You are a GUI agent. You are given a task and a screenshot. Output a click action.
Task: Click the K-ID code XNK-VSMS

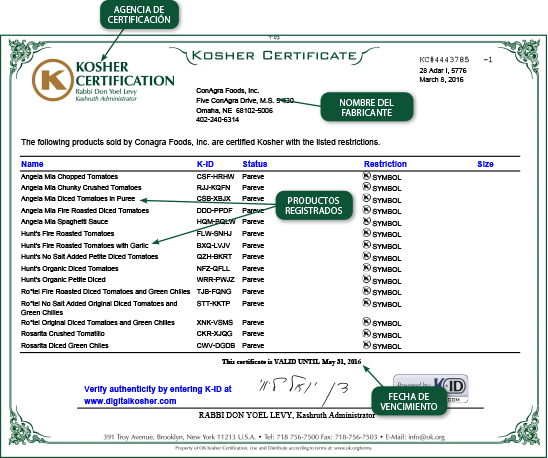tap(215, 322)
